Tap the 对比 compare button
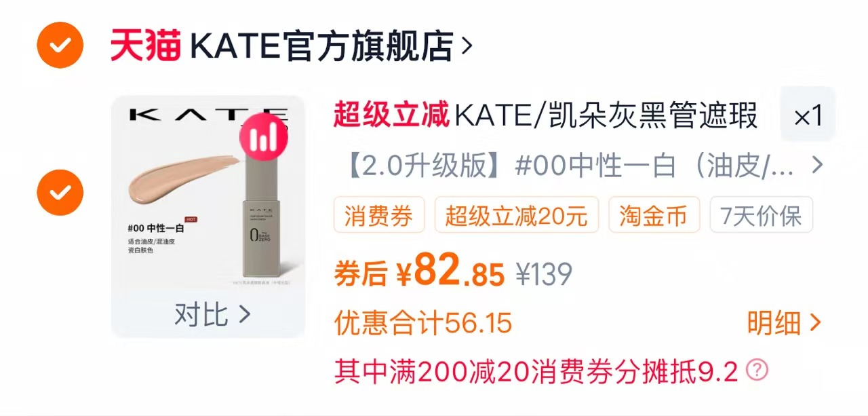Screen dimensions: 868x416 pos(212,315)
